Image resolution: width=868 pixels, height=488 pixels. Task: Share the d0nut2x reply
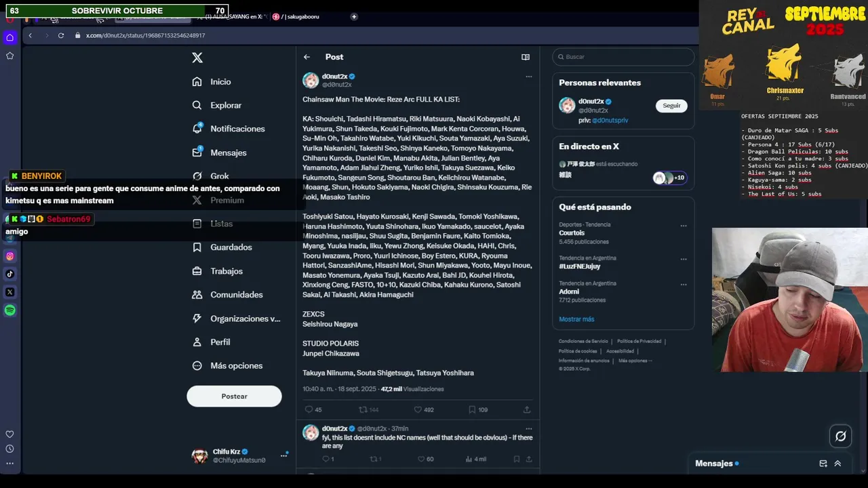click(530, 459)
